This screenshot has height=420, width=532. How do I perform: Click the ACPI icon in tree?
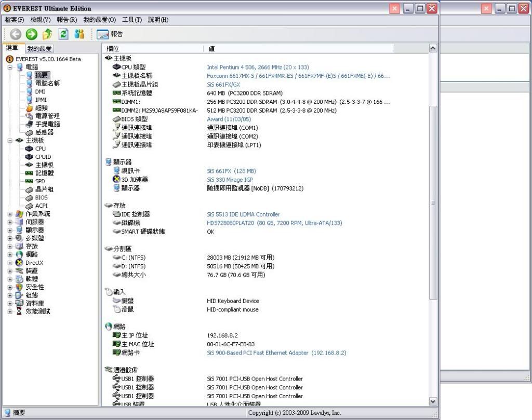click(29, 206)
